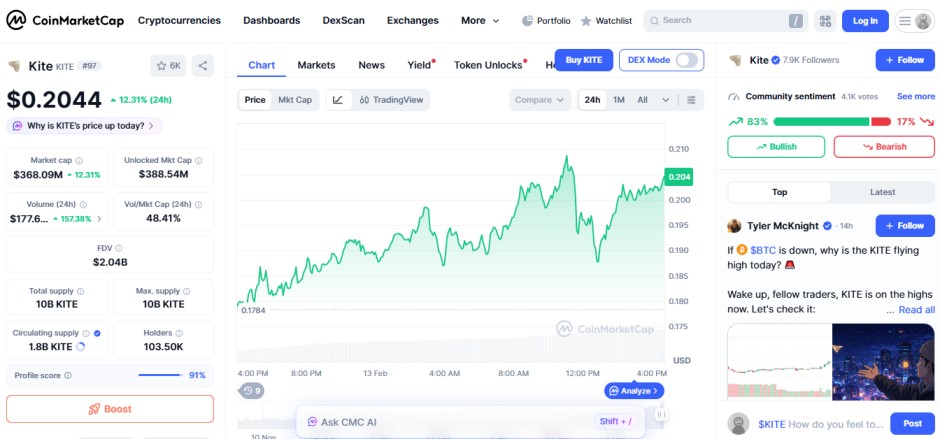940x439 pixels.
Task: Expand Why is KITE's price up today
Action: tap(84, 126)
